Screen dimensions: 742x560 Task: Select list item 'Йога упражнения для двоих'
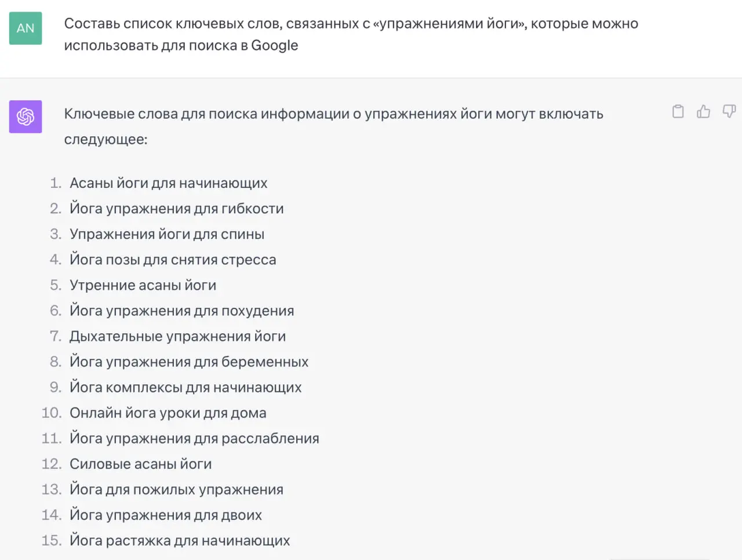point(166,515)
